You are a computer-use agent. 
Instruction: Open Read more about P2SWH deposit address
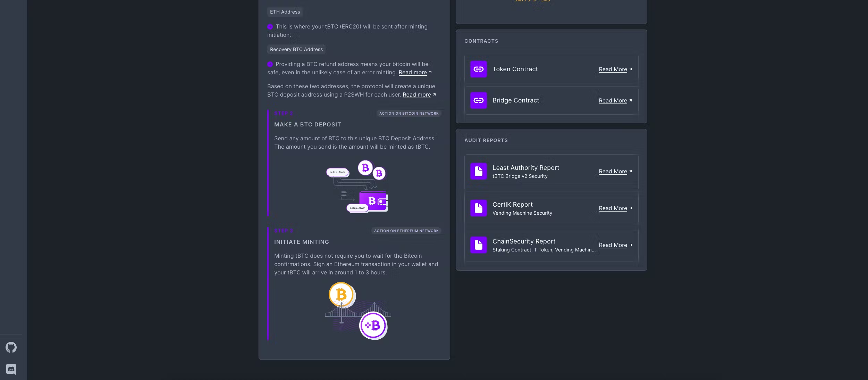(x=416, y=94)
